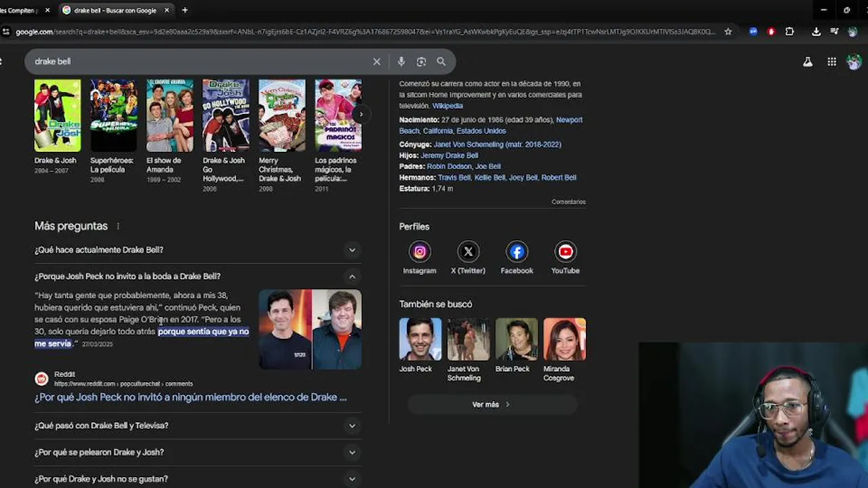The height and width of the screenshot is (488, 868).
Task: Click the 'Perfiles' heading text
Action: tap(414, 226)
